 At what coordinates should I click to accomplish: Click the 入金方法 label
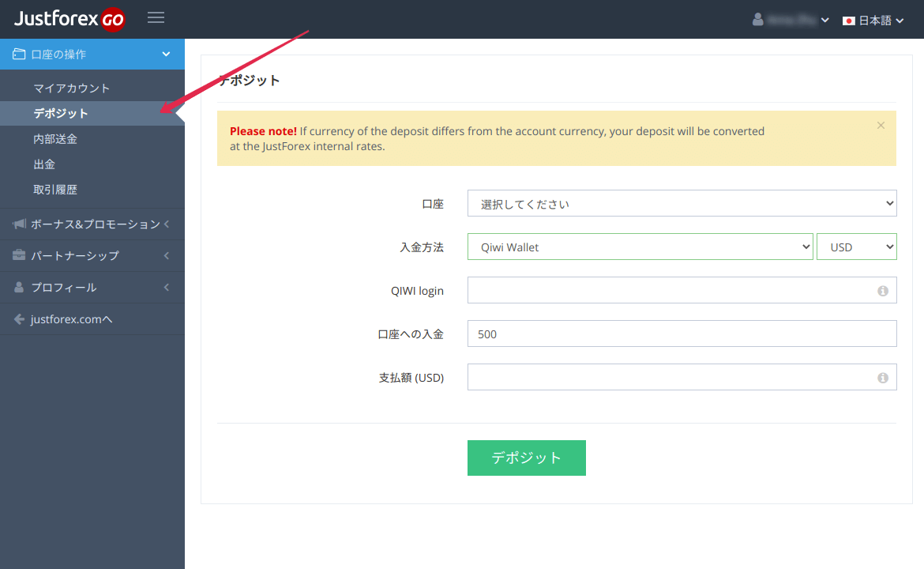[422, 247]
